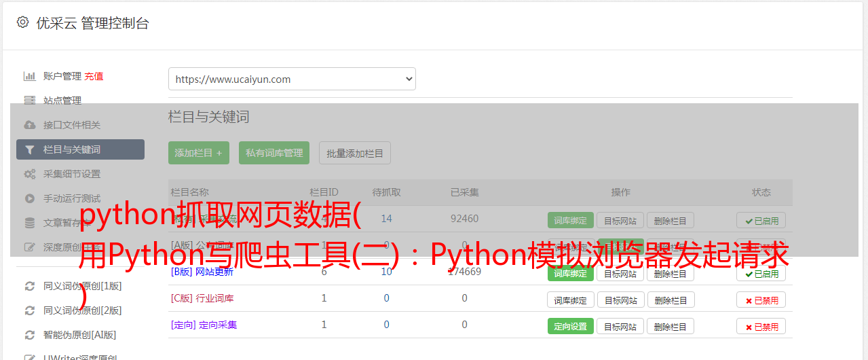Click the play circle icon for 手动运行测试
The image size is (868, 360).
pos(29,198)
